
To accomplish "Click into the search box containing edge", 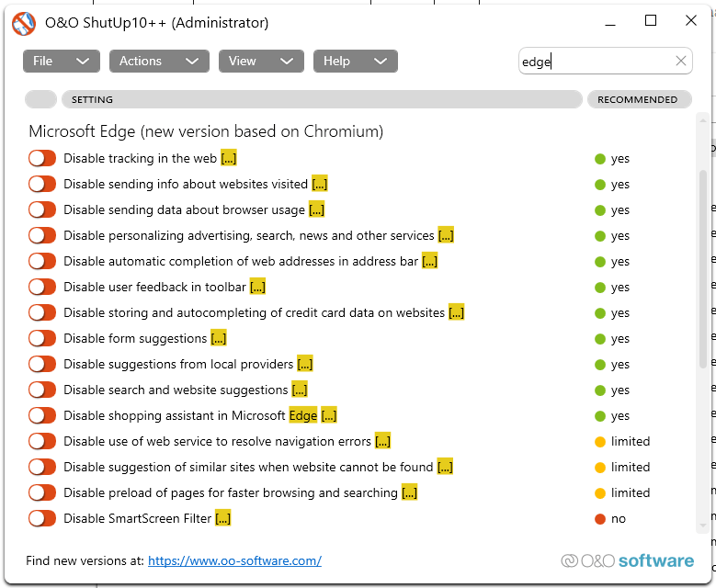I will (x=597, y=62).
